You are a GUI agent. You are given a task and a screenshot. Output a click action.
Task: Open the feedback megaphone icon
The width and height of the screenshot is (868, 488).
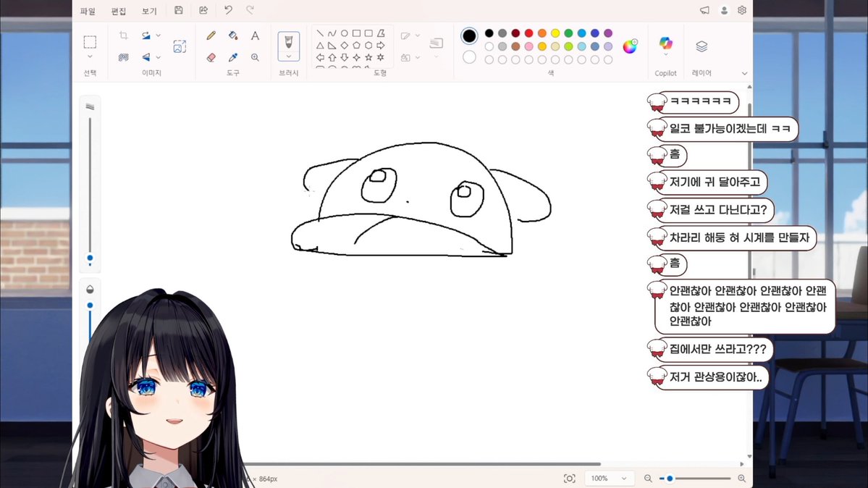click(704, 11)
